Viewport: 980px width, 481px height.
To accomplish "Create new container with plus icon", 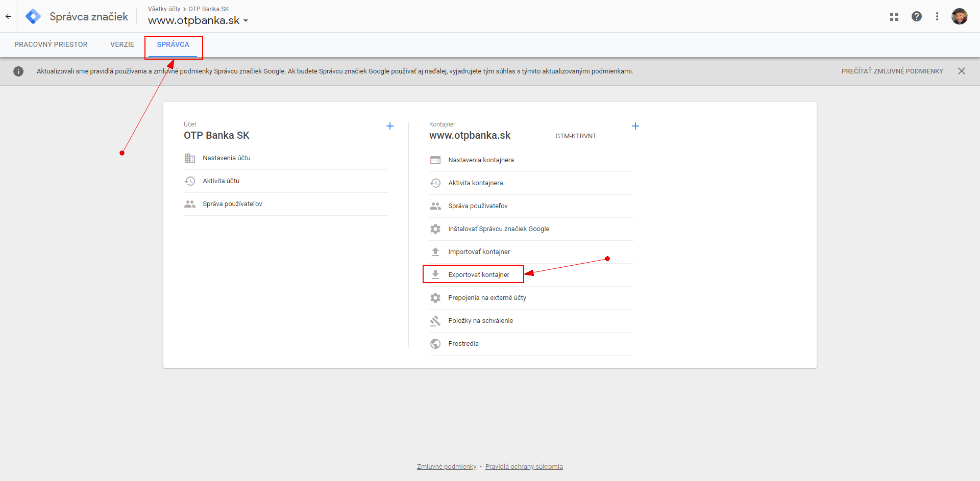I will (635, 126).
